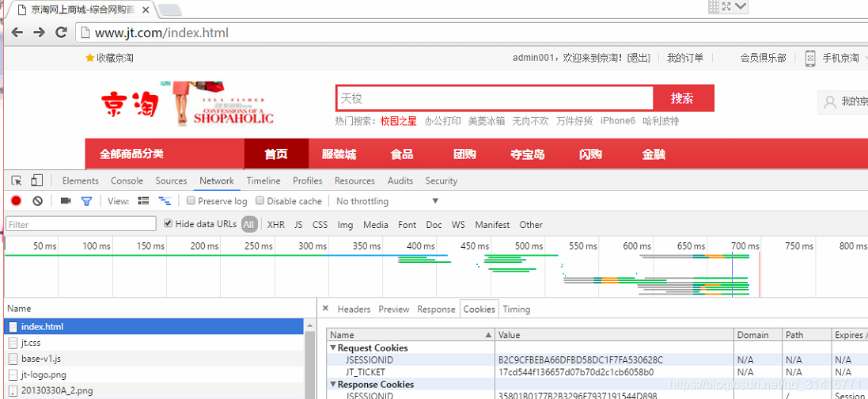Filter requests by Media
868x399 pixels.
click(x=375, y=225)
